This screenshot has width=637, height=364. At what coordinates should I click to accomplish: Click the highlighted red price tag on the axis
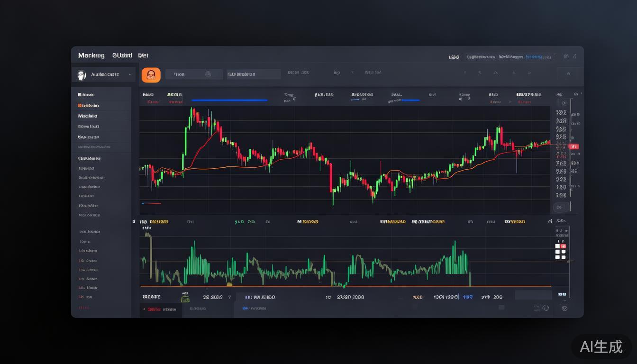(x=574, y=146)
